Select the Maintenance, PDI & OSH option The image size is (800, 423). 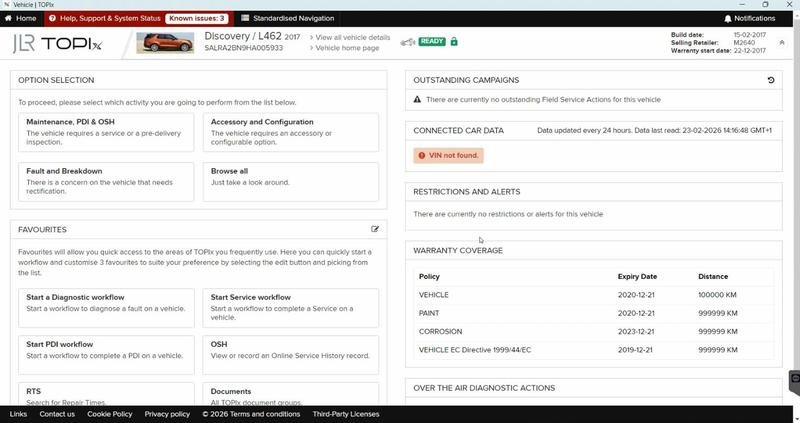[106, 132]
